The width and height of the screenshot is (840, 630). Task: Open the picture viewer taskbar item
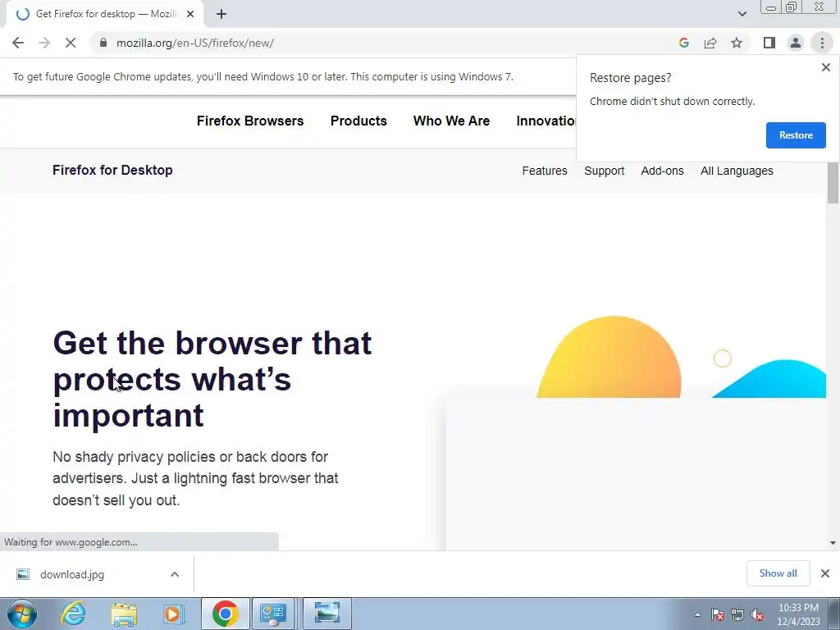click(x=327, y=614)
